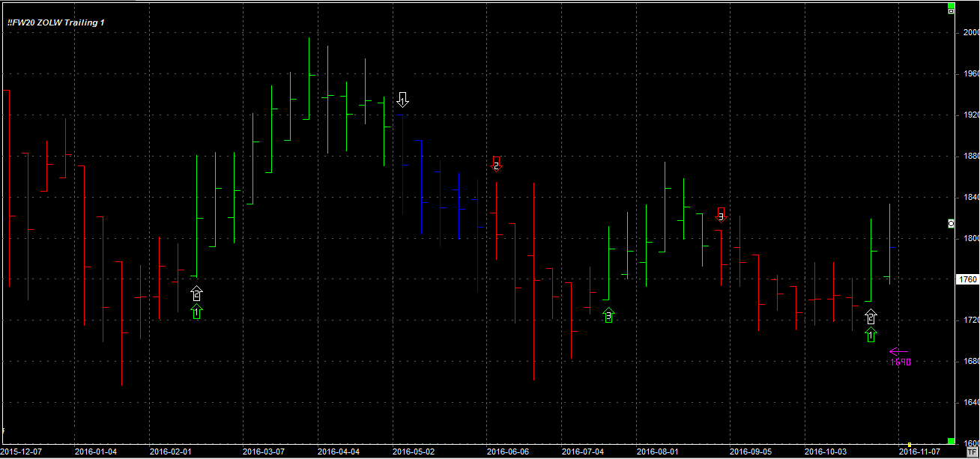Click the 2016-06-06 date label

click(x=507, y=452)
